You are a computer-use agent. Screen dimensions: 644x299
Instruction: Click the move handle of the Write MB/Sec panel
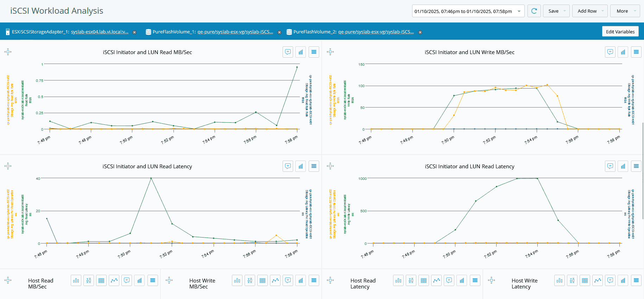pos(330,52)
